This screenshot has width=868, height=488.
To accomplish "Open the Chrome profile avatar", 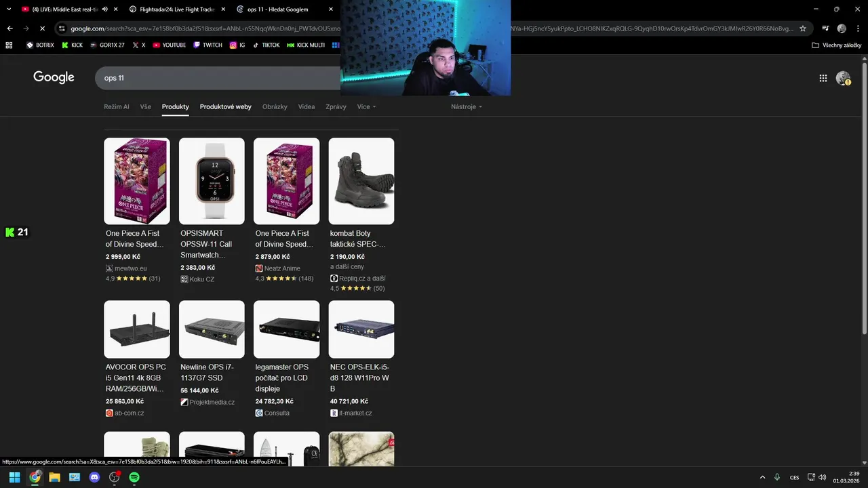I will click(x=842, y=28).
